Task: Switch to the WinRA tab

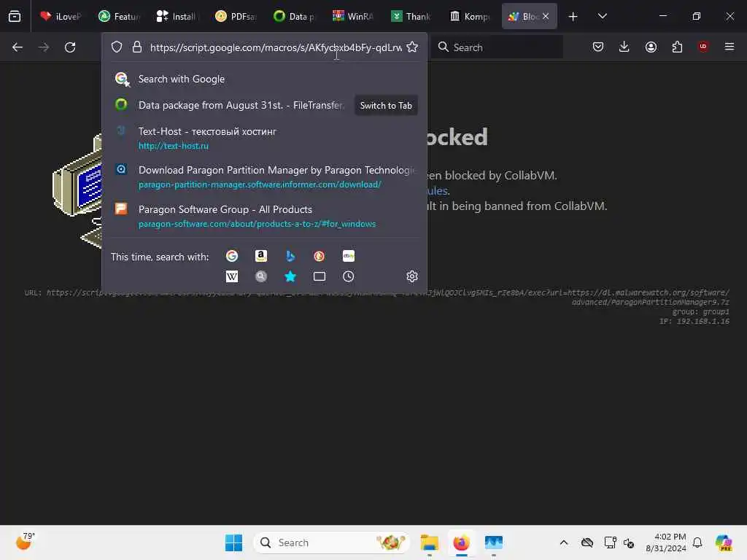Action: [x=352, y=16]
